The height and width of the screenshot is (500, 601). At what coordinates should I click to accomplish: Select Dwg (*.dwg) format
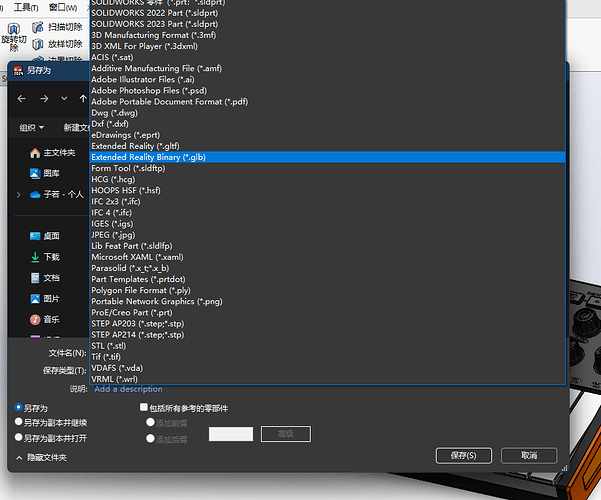coord(327,113)
